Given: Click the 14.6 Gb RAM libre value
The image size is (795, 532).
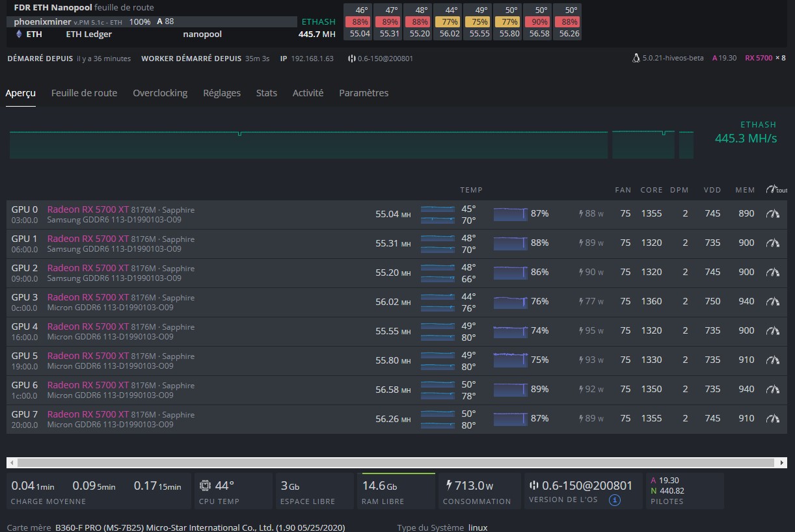Looking at the screenshot, I should point(380,486).
